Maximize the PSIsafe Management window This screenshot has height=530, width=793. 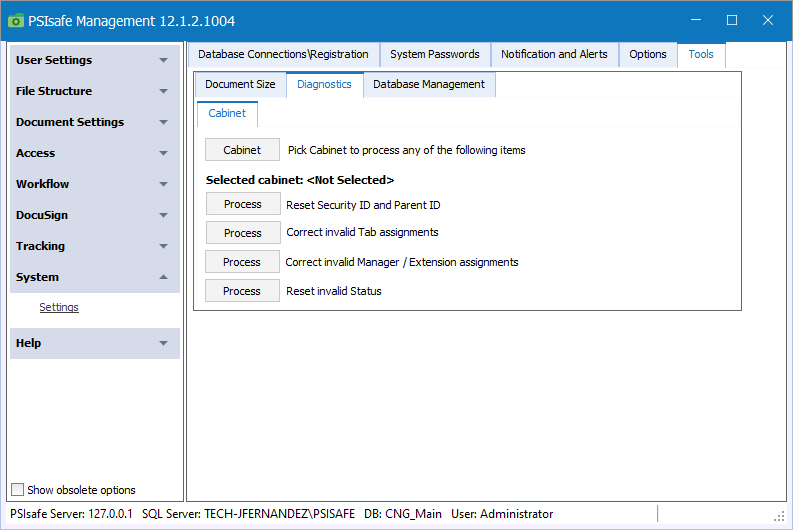732,20
